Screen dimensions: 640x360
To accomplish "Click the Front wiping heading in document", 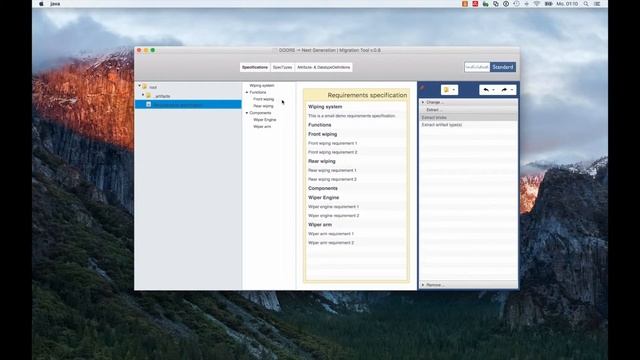I will (322, 134).
